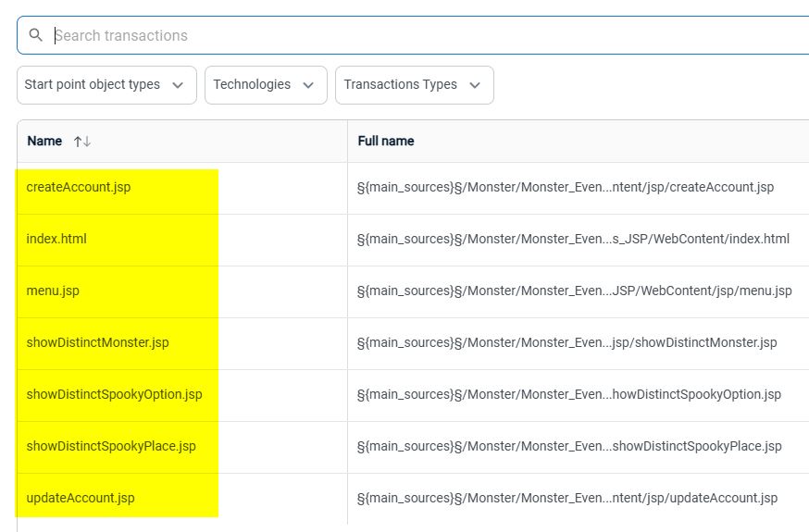Select showDistinctMonster.jsp in the Name column
The width and height of the screenshot is (809, 532).
[x=97, y=342]
